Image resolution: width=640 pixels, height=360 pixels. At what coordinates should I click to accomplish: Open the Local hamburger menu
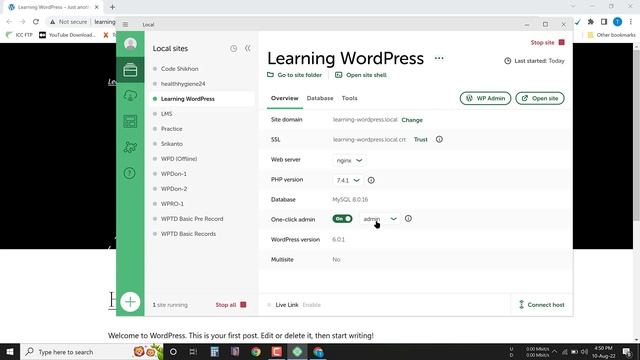[125, 24]
